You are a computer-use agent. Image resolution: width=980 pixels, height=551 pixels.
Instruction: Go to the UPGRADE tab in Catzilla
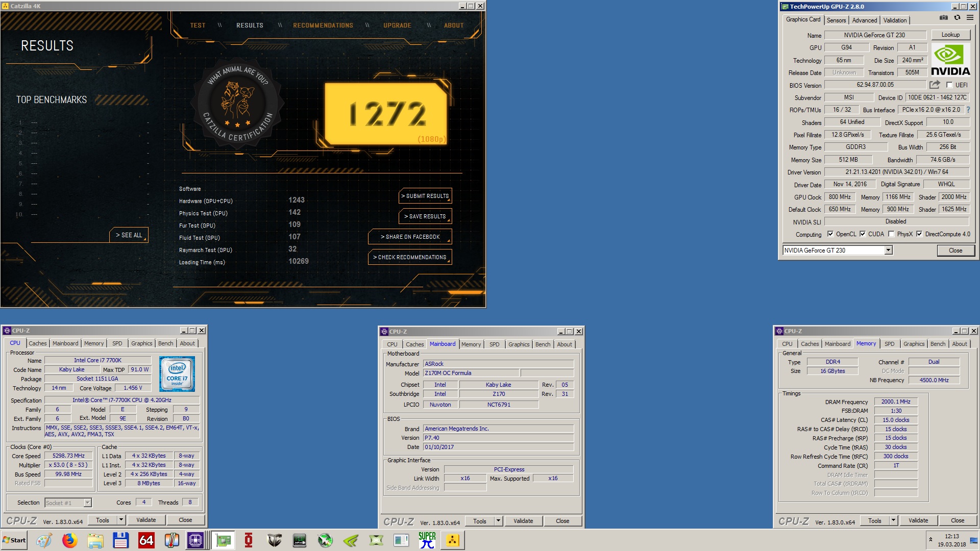click(397, 26)
